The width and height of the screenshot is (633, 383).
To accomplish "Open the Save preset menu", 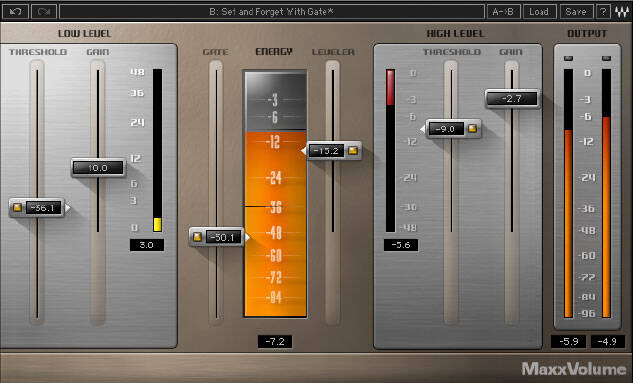I will (x=576, y=12).
